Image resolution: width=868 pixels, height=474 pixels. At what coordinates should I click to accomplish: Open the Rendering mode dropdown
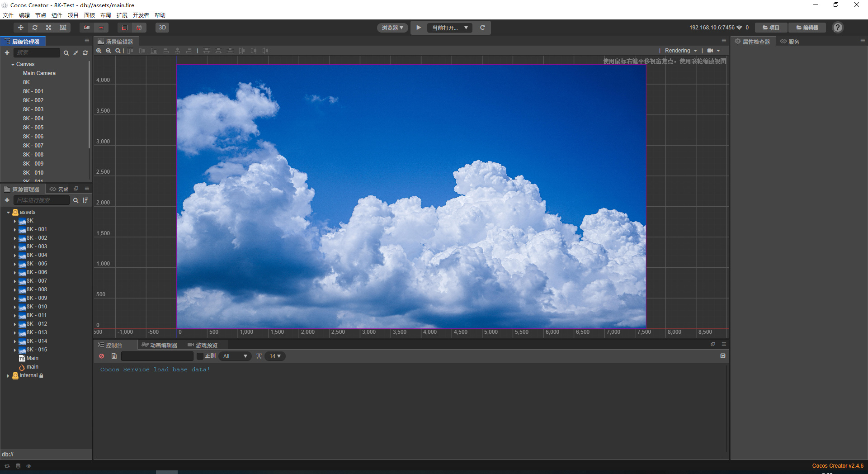pos(681,51)
